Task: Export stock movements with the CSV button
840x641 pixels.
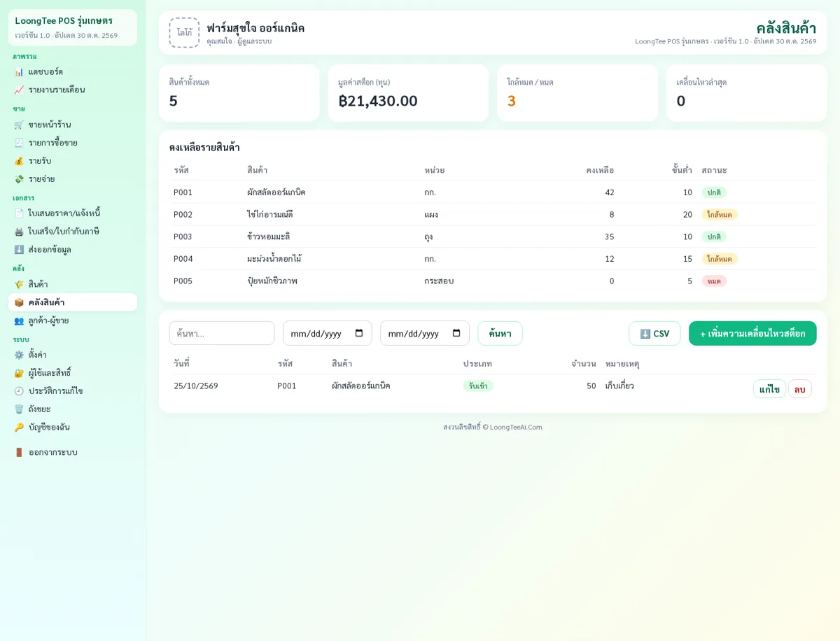Action: pos(654,333)
